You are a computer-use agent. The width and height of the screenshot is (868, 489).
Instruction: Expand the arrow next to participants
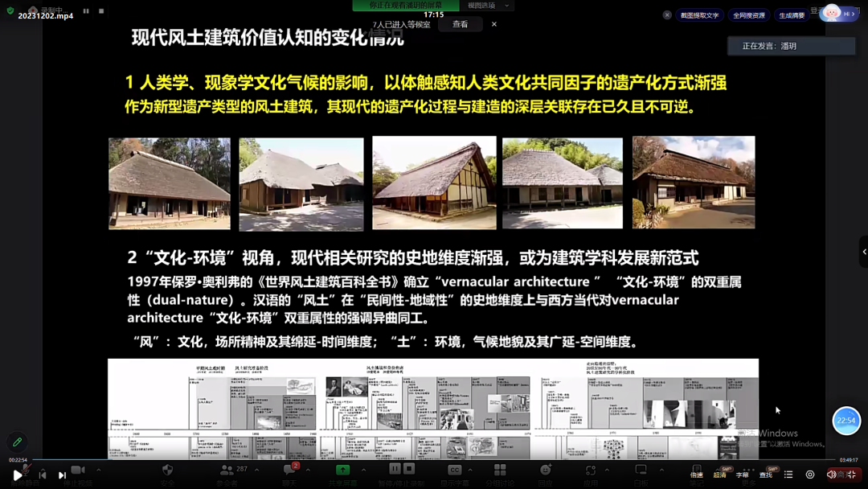click(x=256, y=470)
